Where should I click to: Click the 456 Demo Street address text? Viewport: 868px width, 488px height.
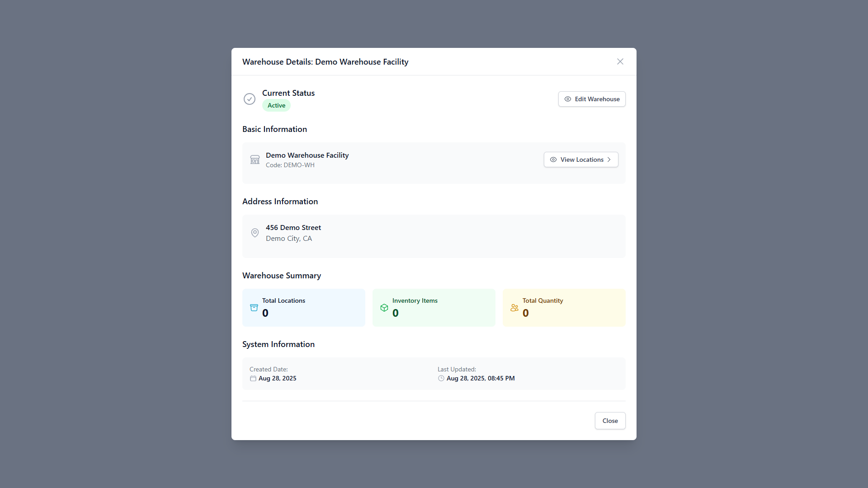pos(293,228)
